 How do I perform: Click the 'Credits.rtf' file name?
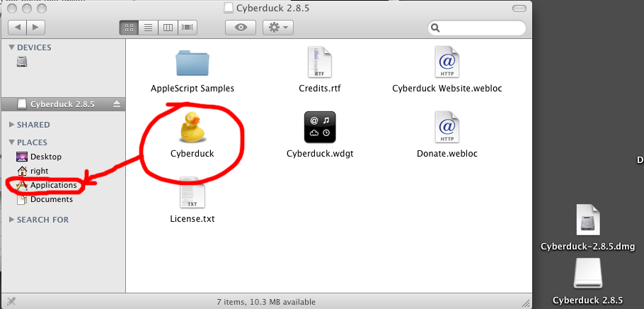point(320,89)
